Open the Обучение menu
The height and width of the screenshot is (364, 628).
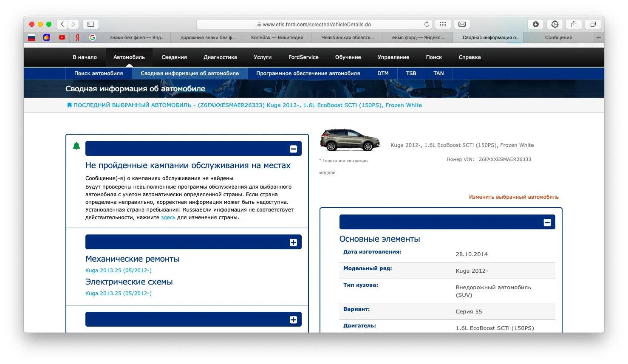pos(348,57)
